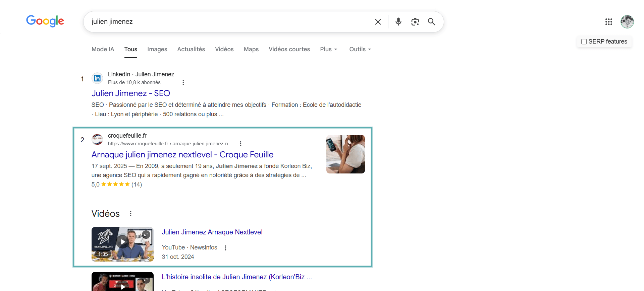
Task: Open L'histoire insolite de Julien Jimenez link
Action: [237, 277]
